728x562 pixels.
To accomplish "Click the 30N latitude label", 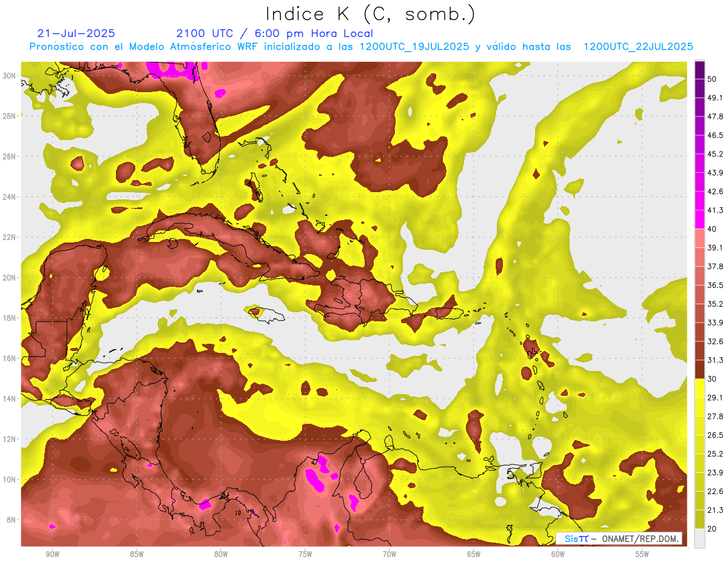I will 10,76.
